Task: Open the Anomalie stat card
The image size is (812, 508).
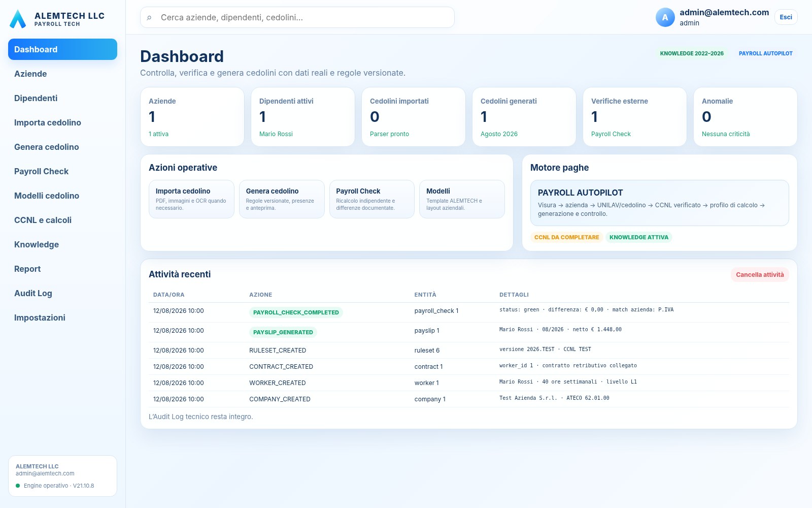Action: point(746,117)
